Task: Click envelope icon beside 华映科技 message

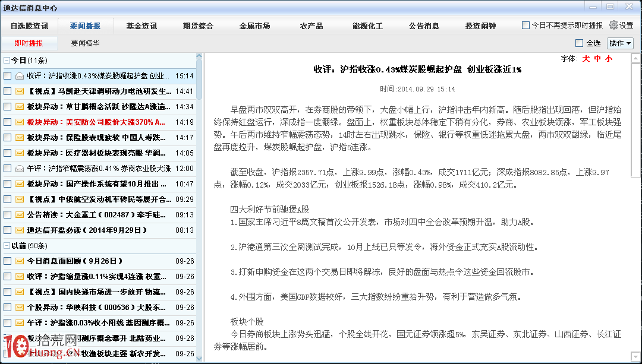Action: pos(19,308)
